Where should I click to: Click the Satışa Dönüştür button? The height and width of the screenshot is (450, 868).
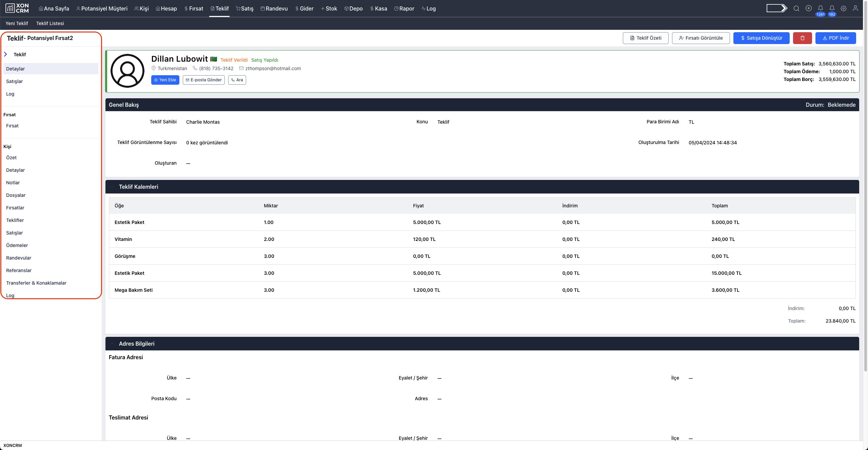pyautogui.click(x=761, y=38)
